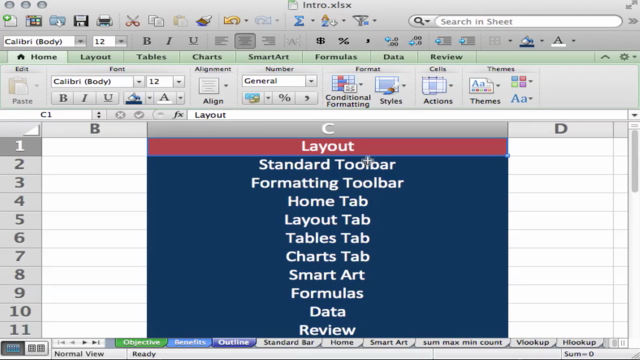The image size is (640, 360).
Task: Click the ribbon settings gear button
Action: [x=624, y=57]
